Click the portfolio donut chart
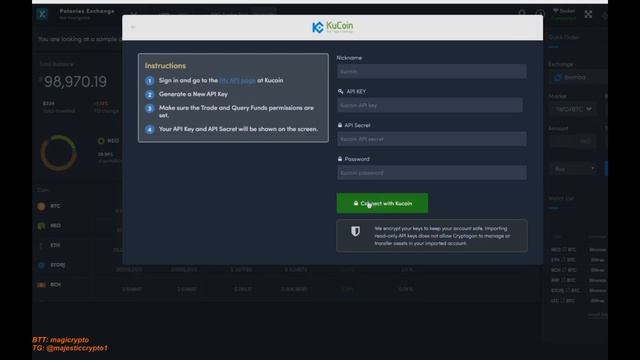 coord(58,153)
